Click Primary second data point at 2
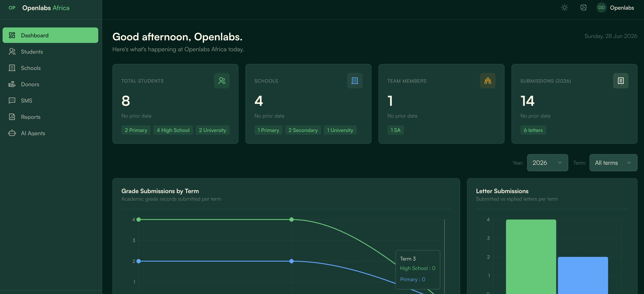Image resolution: width=644 pixels, height=294 pixels. tap(292, 261)
